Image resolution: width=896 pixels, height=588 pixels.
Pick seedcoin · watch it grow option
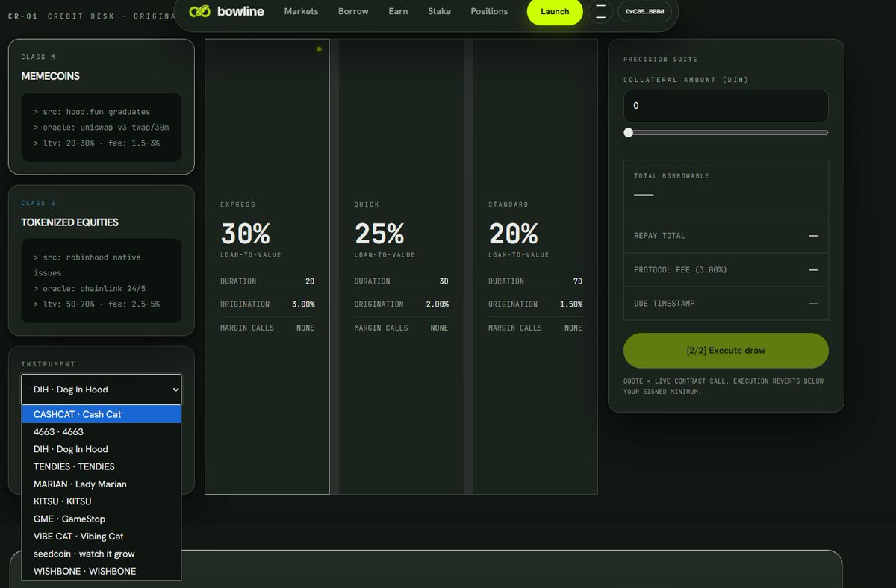(x=101, y=554)
